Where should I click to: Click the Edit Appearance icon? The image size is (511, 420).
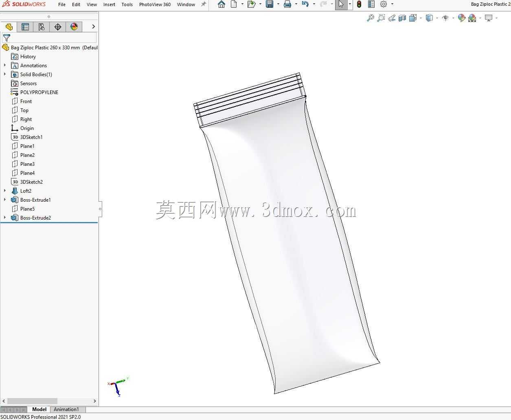coord(462,18)
